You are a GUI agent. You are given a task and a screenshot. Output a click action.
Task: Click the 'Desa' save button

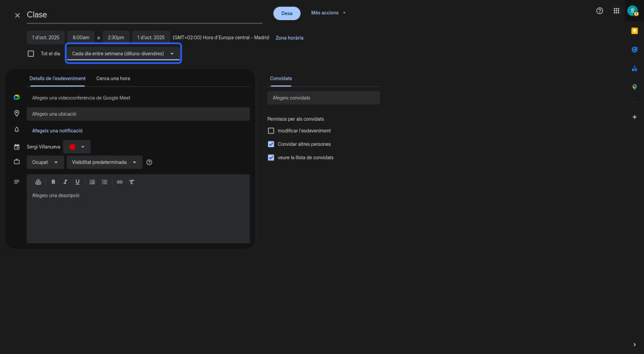[x=287, y=13]
